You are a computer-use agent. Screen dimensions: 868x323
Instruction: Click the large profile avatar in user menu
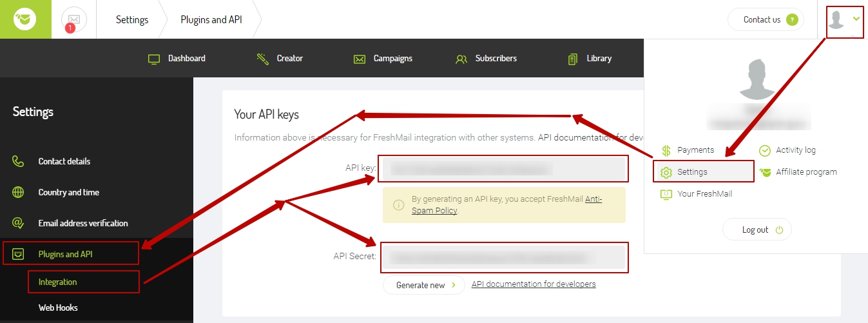757,77
